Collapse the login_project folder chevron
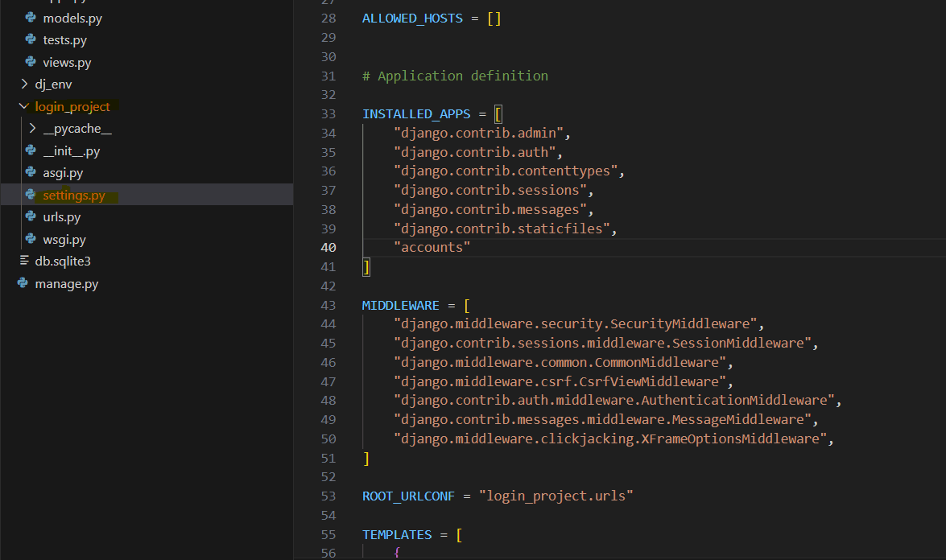Viewport: 946px width, 560px height. point(23,106)
